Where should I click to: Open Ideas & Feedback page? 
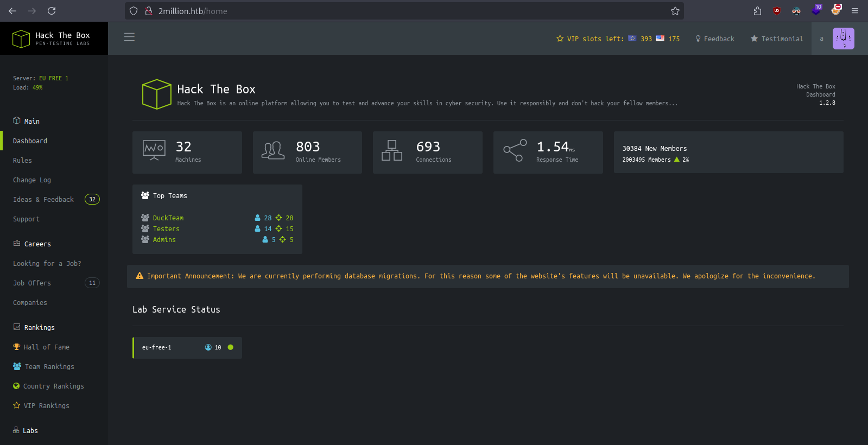pos(43,199)
